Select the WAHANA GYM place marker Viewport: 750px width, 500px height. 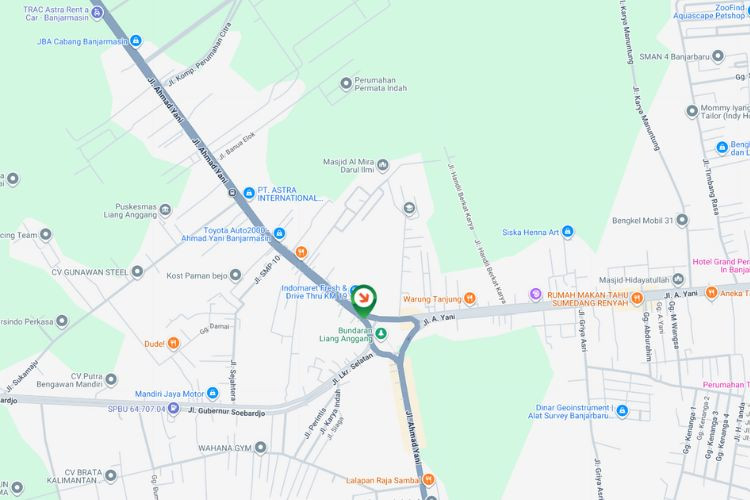pyautogui.click(x=260, y=448)
